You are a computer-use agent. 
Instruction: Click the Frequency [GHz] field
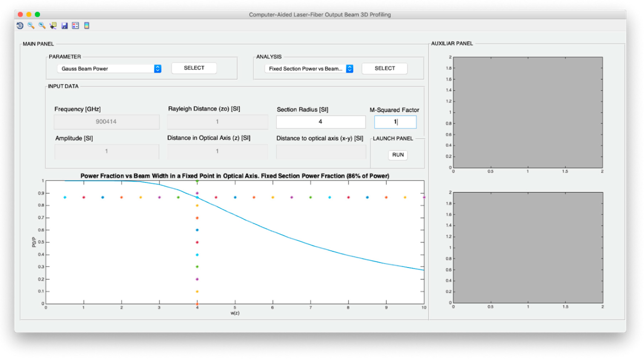point(106,122)
